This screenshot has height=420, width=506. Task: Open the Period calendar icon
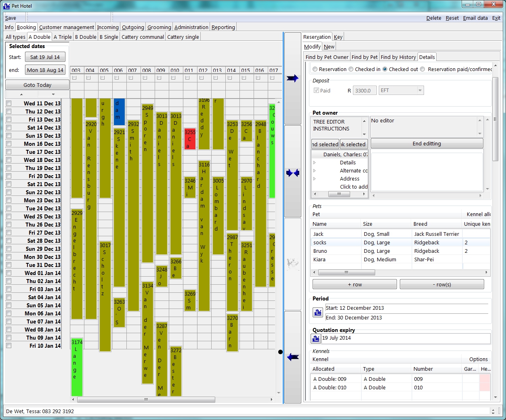tap(317, 313)
